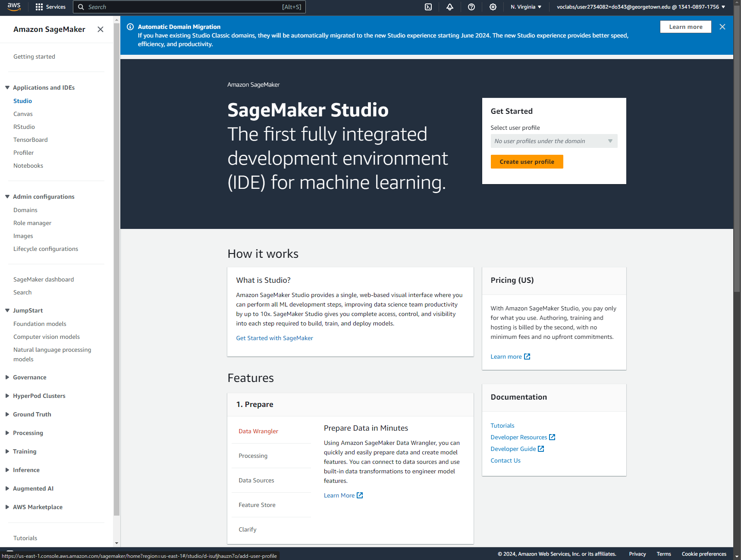Expand the Governance section
The height and width of the screenshot is (560, 741).
7,377
